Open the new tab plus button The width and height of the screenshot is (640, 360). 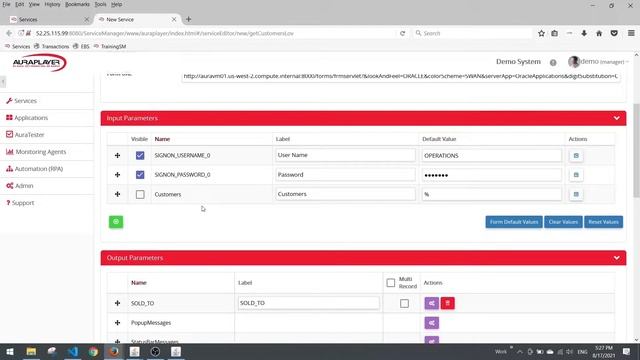click(189, 19)
